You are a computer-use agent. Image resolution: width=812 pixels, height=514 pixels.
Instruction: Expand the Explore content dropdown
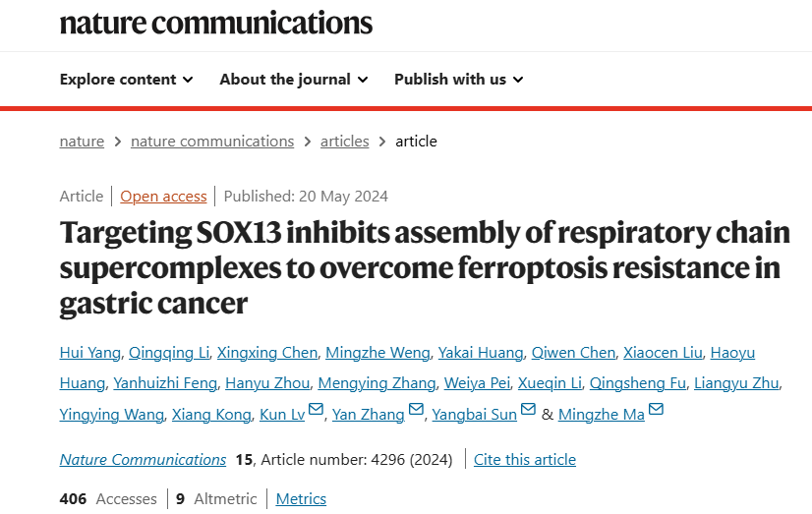click(x=127, y=80)
